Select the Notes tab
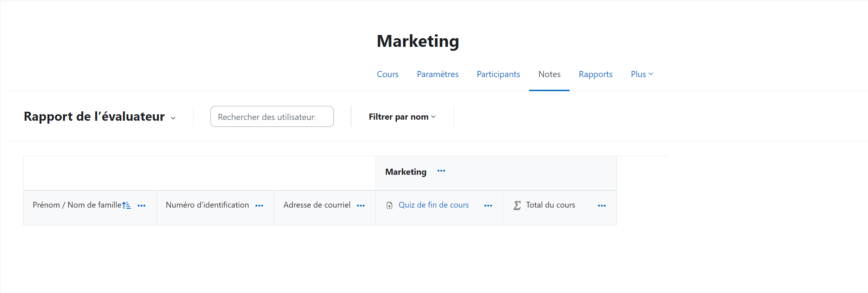868x293 pixels. click(x=549, y=74)
